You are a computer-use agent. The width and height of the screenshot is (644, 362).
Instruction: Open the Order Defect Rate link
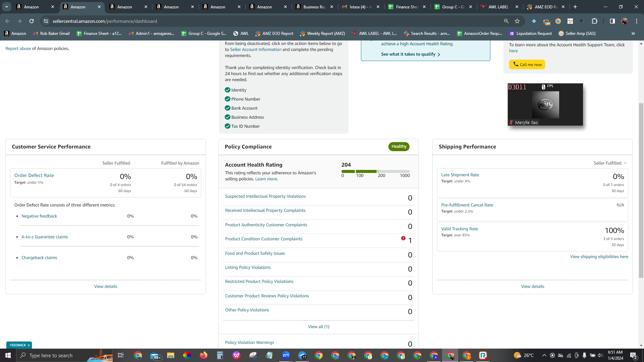point(34,175)
